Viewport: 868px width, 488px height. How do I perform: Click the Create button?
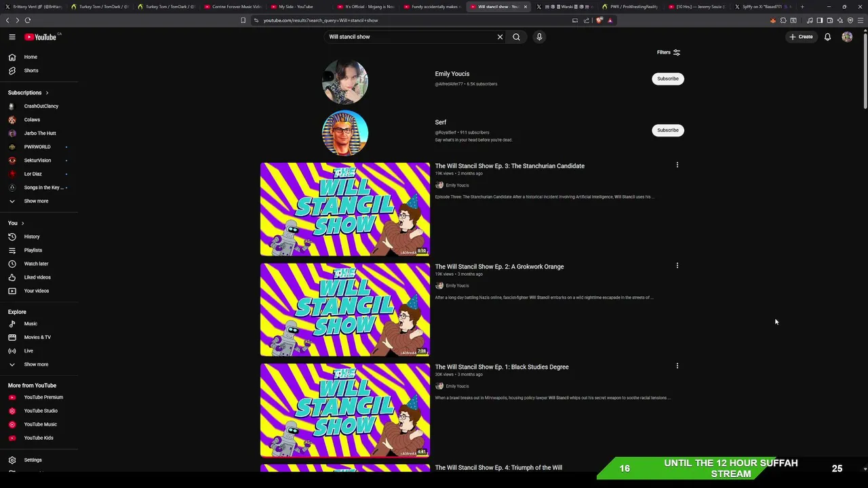click(x=801, y=37)
